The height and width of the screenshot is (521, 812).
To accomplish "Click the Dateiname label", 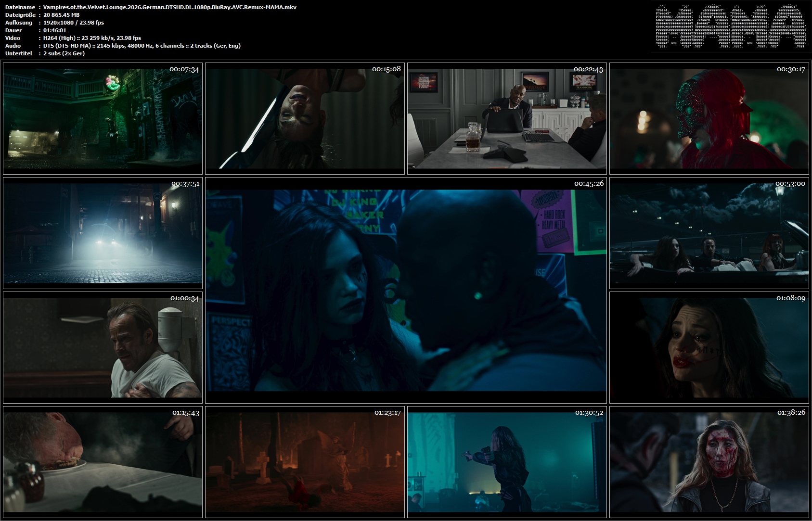I will (x=20, y=7).
